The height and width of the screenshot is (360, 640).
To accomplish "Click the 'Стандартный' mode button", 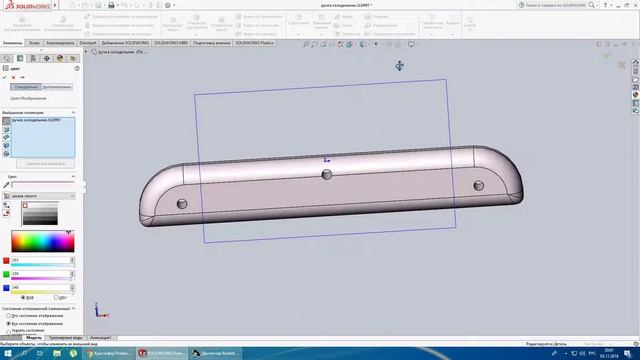I will (26, 87).
